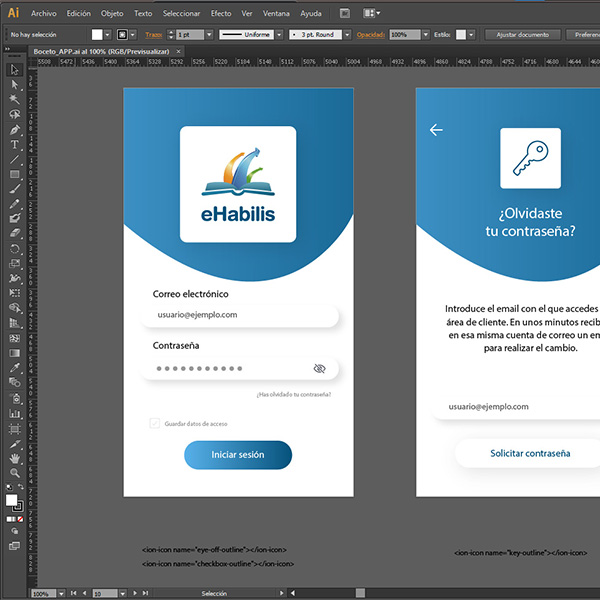Image resolution: width=600 pixels, height=600 pixels.
Task: Select the Artboard tool
Action: click(x=15, y=429)
